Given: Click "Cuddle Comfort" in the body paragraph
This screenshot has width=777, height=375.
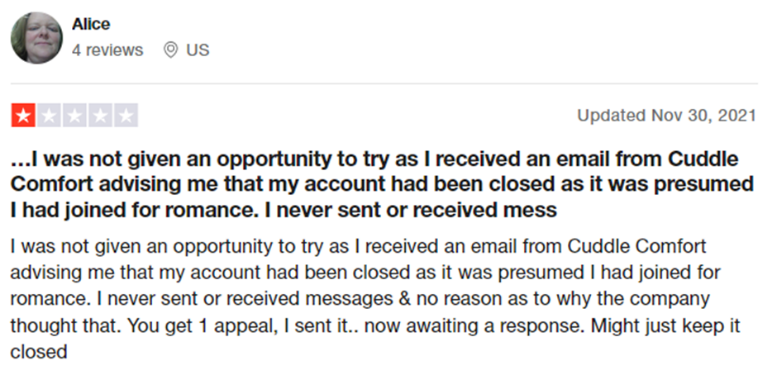Looking at the screenshot, I should click(x=637, y=246).
